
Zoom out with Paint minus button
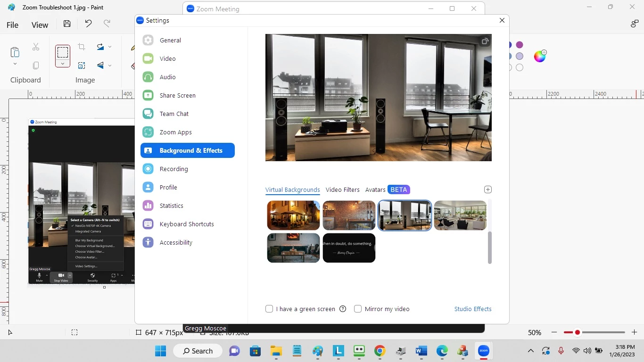coord(554,332)
